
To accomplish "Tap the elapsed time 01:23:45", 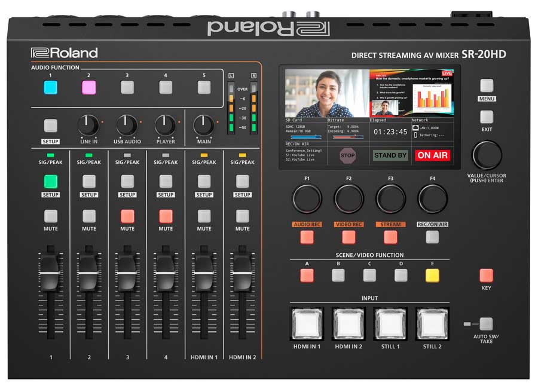I will [x=390, y=131].
